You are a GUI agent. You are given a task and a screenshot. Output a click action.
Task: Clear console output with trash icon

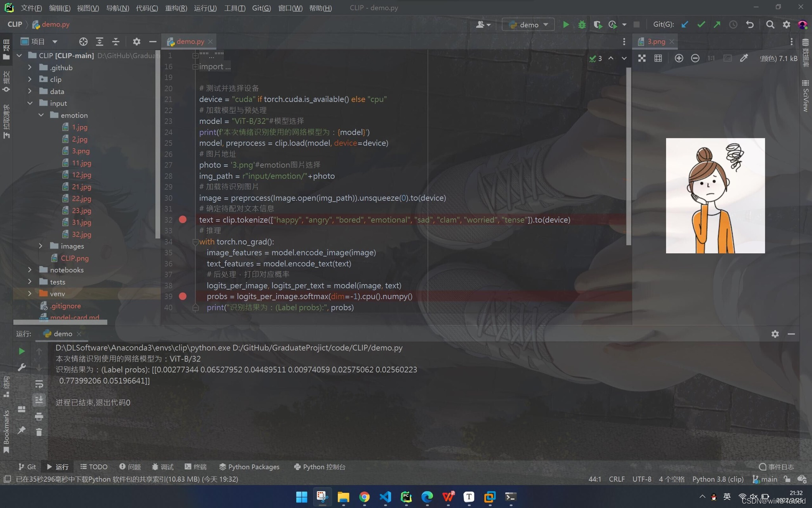tap(39, 432)
